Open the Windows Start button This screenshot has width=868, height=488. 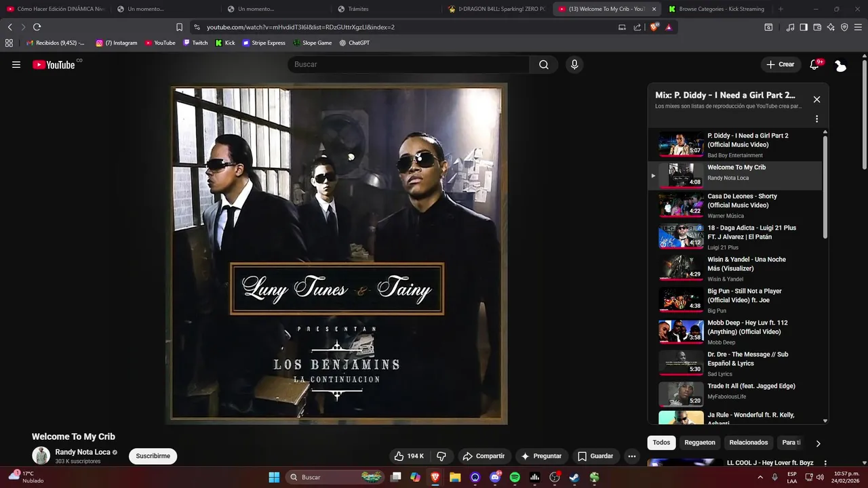click(274, 477)
